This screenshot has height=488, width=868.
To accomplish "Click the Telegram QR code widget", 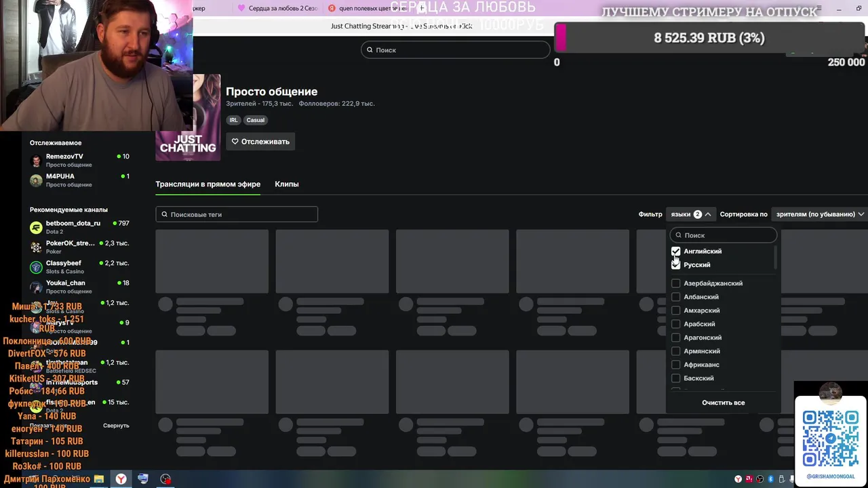I will point(831,438).
